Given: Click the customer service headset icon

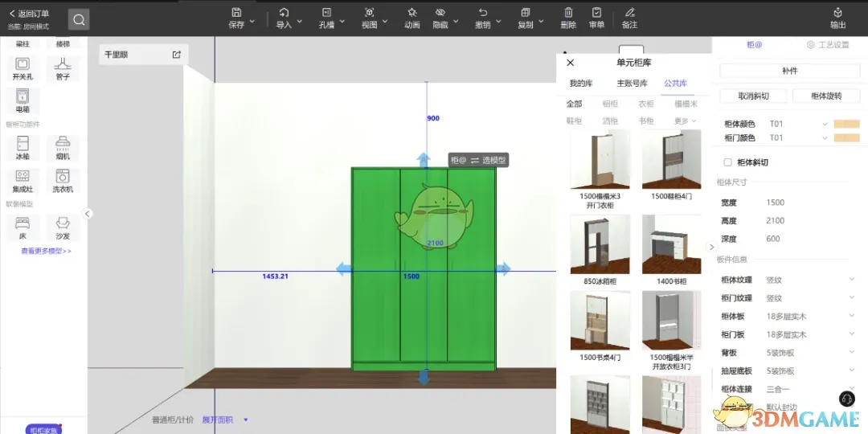Looking at the screenshot, I should (x=846, y=398).
